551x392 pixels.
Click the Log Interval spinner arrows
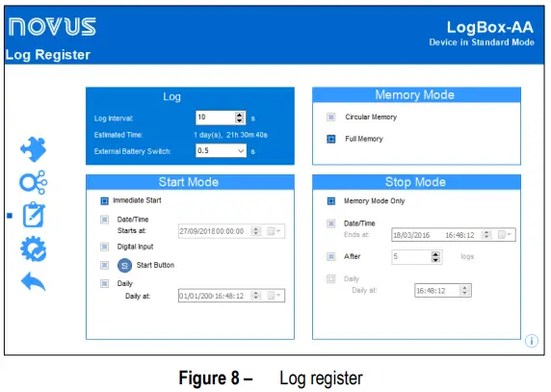(239, 118)
